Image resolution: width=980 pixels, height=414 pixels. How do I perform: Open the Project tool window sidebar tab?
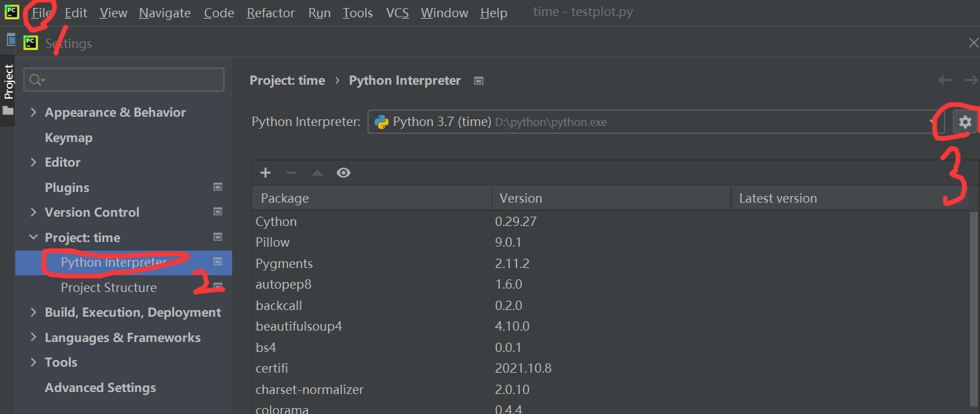pos(9,81)
